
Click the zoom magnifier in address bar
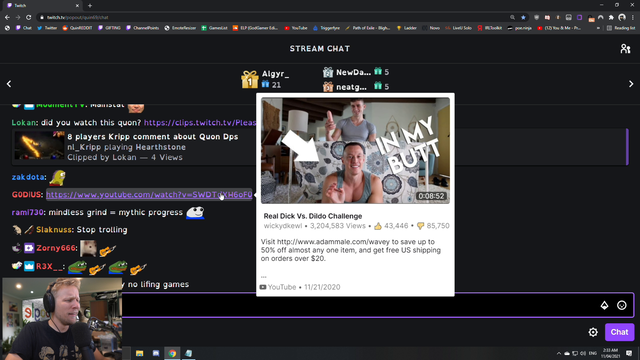(x=512, y=18)
